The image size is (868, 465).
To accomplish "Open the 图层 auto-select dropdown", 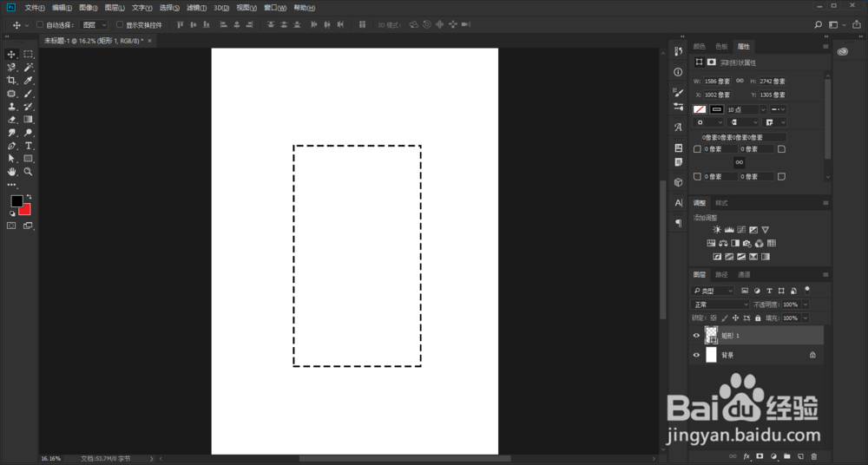I will point(94,25).
